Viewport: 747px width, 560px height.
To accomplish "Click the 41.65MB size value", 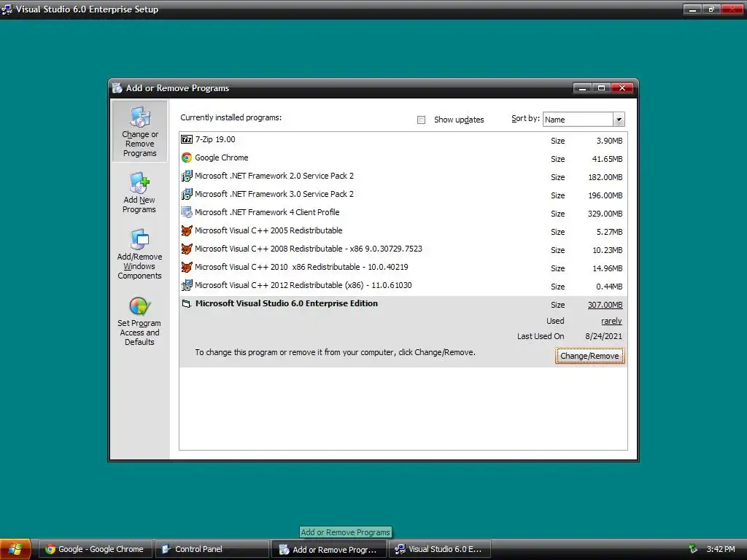I will [x=607, y=159].
